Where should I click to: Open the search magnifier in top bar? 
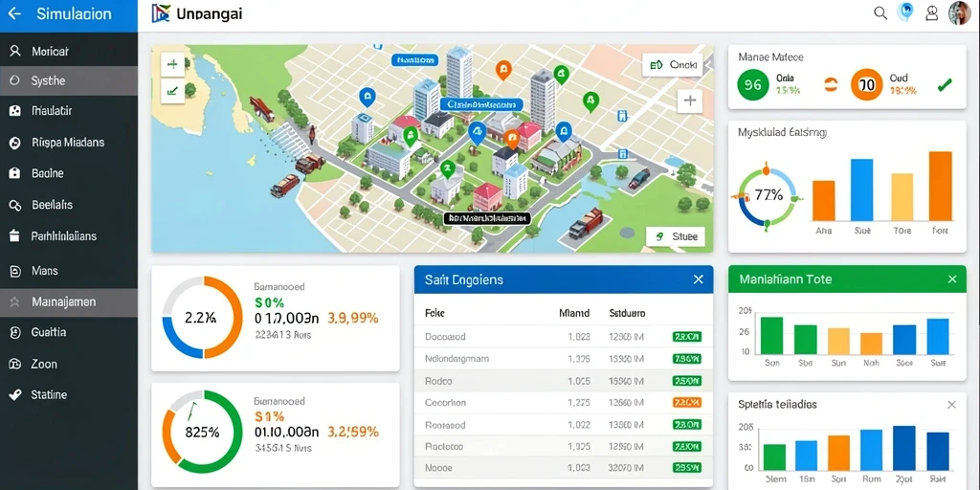tap(880, 13)
